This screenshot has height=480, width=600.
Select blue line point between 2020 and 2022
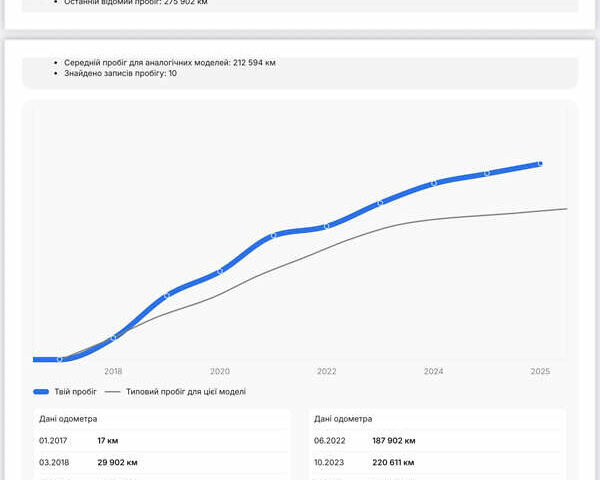(x=273, y=236)
